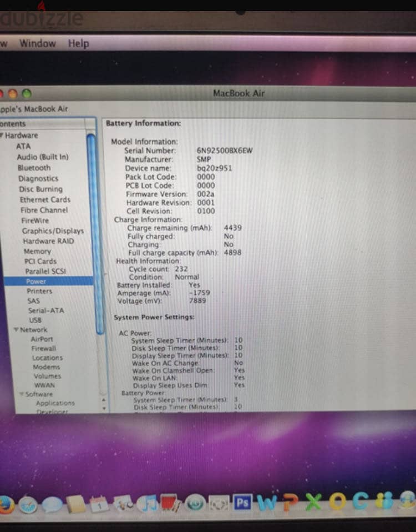Select Firewall under Network
Screen dimensions: 416x532
pos(44,348)
